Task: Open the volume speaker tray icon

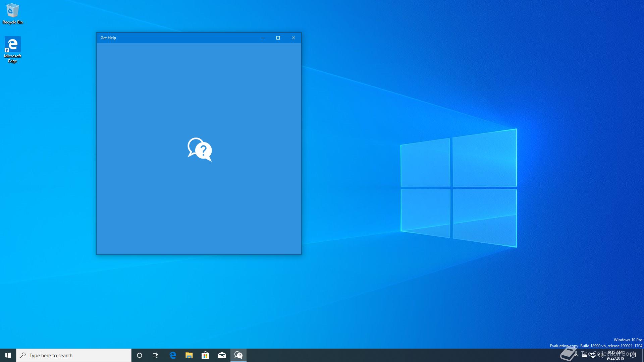Action: 601,355
